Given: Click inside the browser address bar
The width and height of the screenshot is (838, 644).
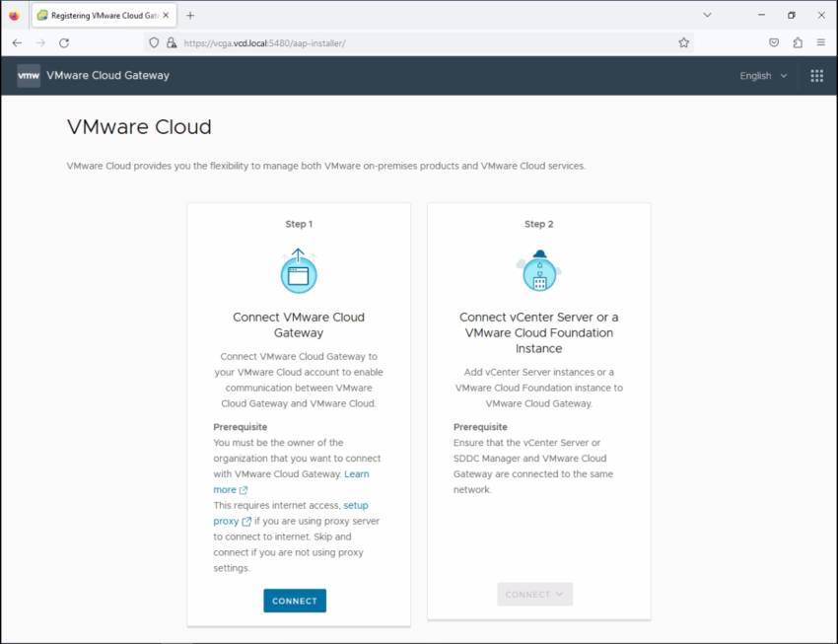Looking at the screenshot, I should pos(394,42).
